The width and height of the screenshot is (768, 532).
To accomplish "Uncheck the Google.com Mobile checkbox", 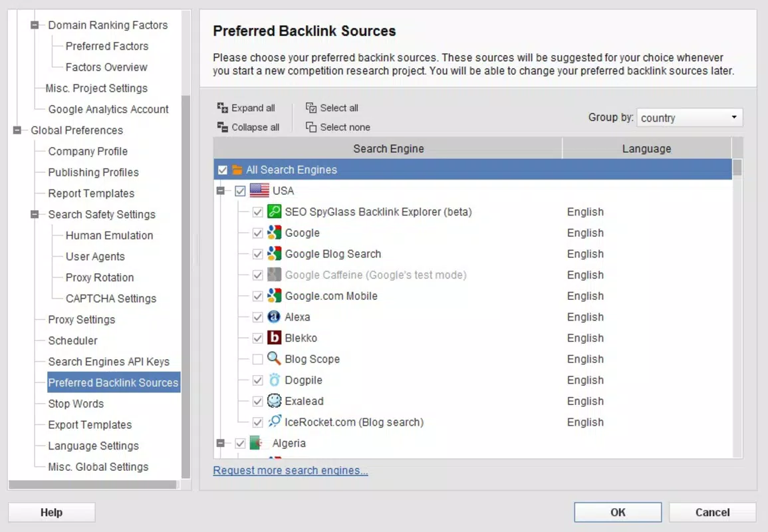I will 257,297.
